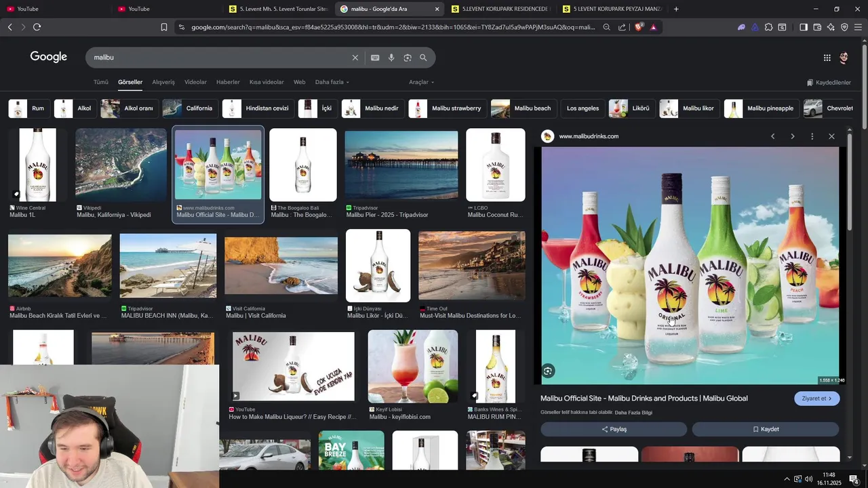Filter by the California chip
The image size is (868, 488).
coord(191,108)
